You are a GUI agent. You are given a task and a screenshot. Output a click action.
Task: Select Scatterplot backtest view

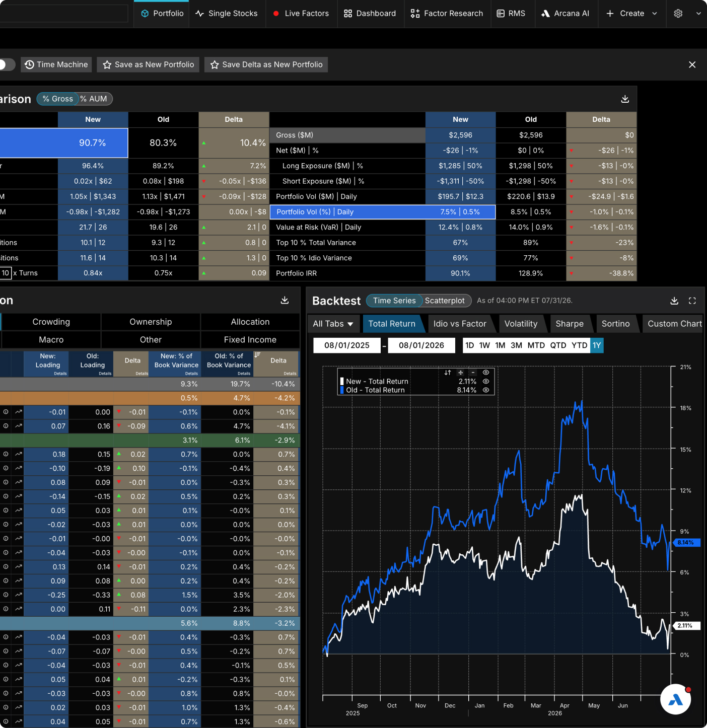(x=445, y=301)
